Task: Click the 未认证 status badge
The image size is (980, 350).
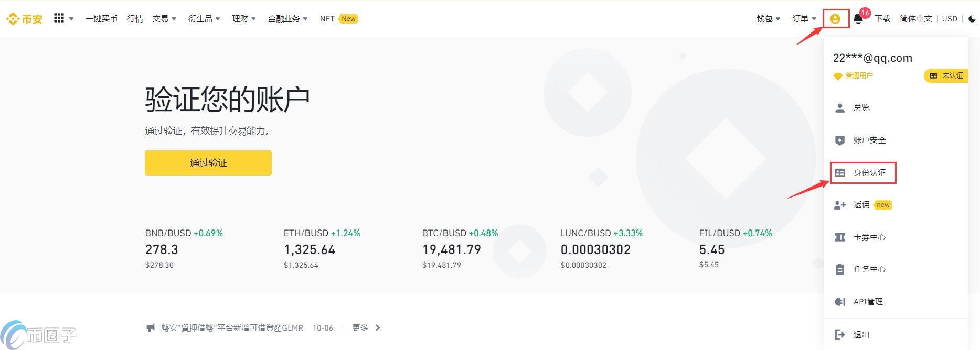Action: [x=946, y=76]
